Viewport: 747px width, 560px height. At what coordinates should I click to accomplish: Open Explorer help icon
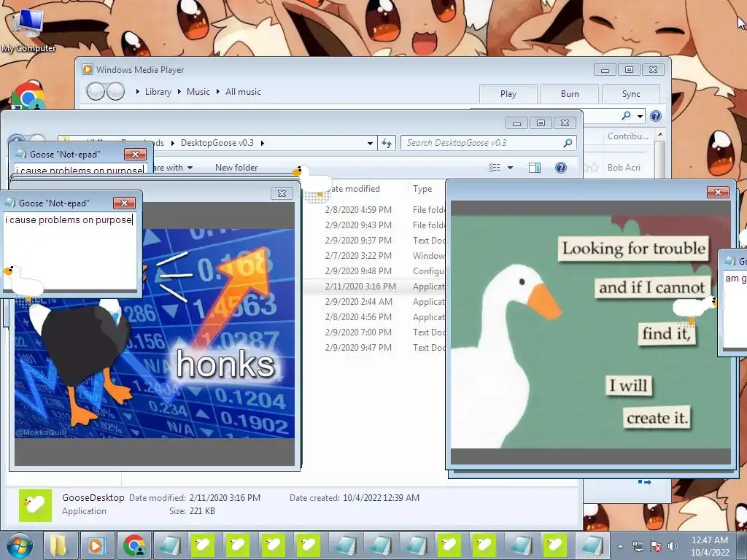coord(561,168)
